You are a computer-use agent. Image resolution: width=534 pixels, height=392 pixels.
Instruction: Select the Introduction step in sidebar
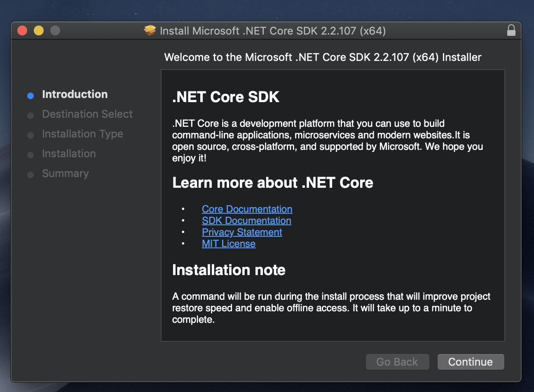pos(75,94)
